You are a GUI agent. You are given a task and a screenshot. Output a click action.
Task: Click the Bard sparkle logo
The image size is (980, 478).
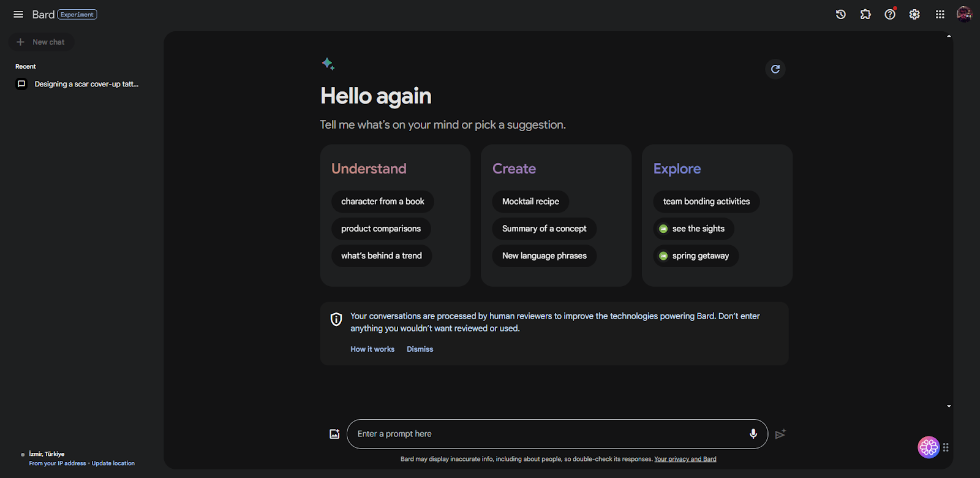(328, 64)
